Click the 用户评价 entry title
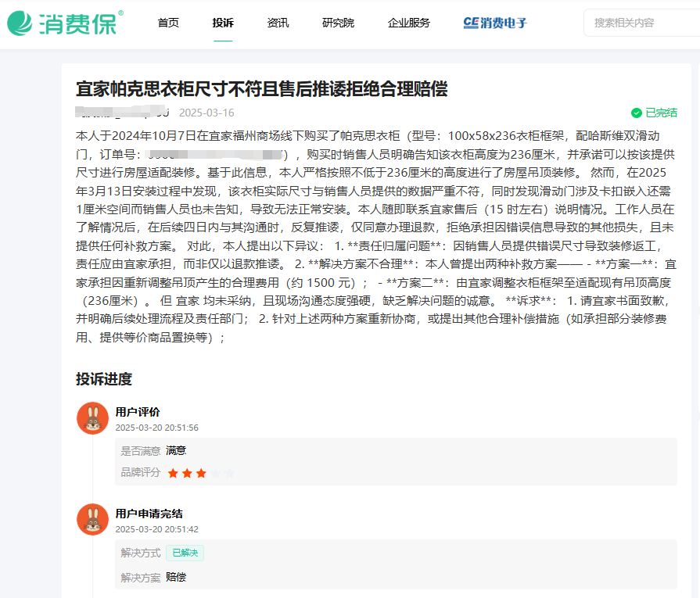Viewport: 700px width, 598px height. [138, 412]
